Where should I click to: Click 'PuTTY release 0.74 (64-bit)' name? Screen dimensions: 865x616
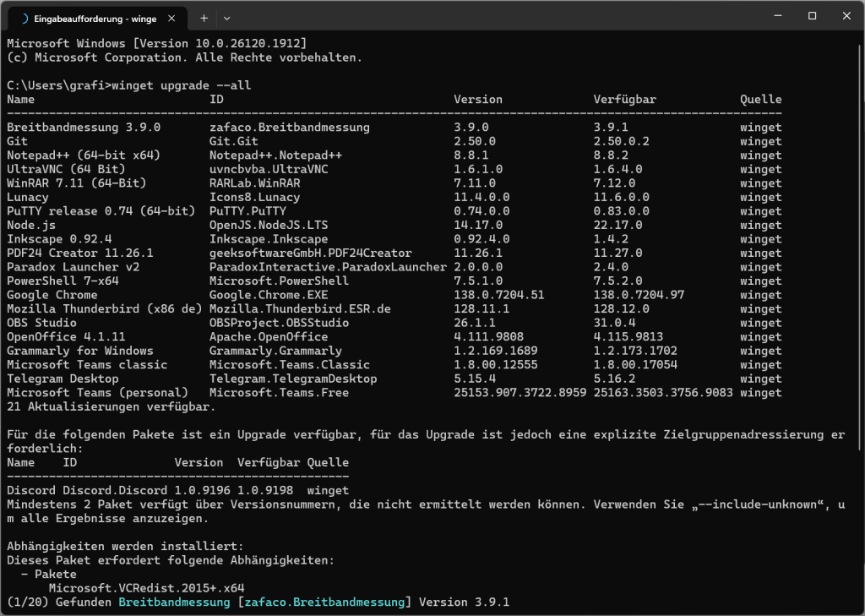(101, 211)
